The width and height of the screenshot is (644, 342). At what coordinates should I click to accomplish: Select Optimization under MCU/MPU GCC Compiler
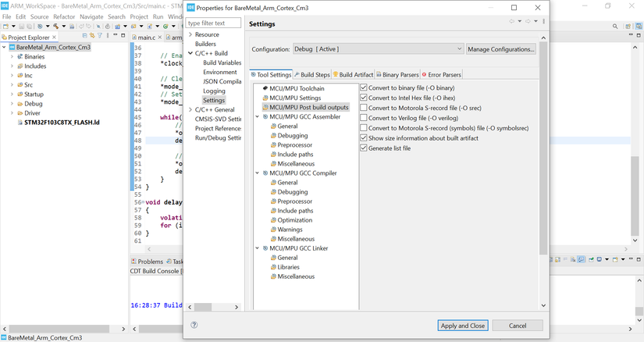(x=294, y=220)
